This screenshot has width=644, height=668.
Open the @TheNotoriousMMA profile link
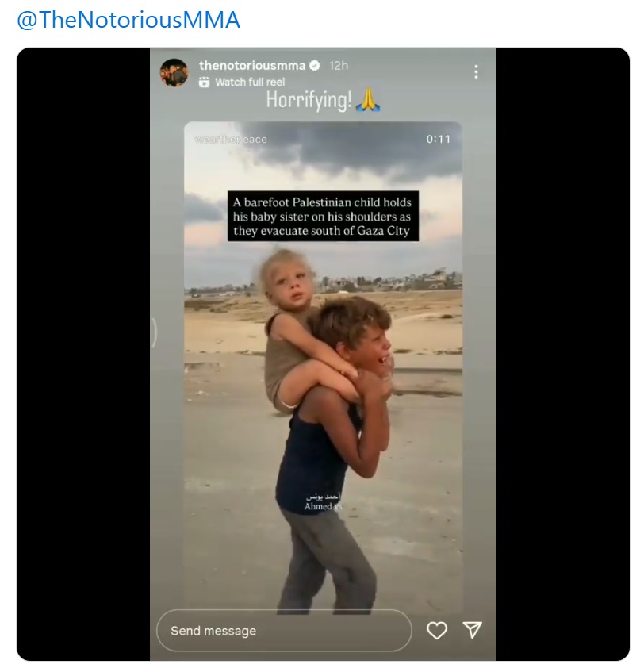click(128, 20)
